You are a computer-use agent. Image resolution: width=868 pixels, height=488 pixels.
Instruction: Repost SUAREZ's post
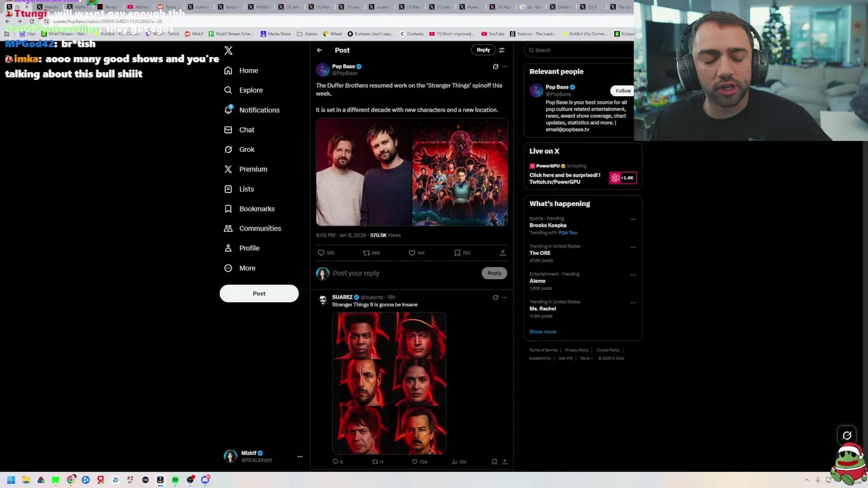378,462
